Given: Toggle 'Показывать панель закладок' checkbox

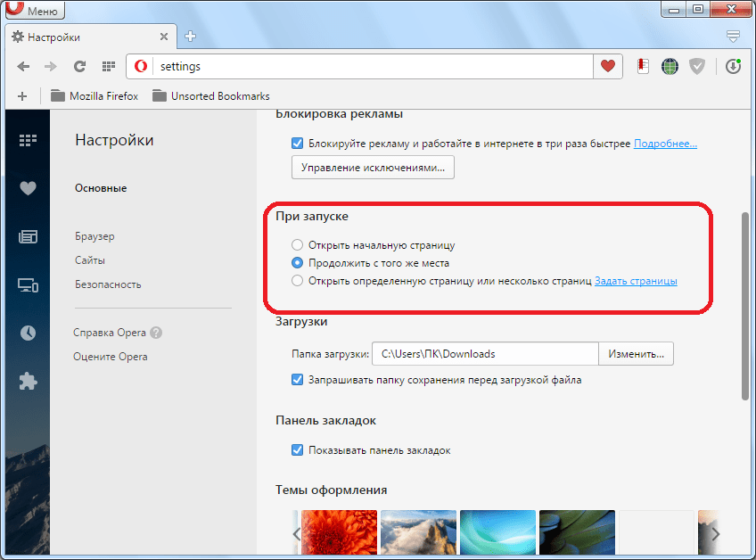Looking at the screenshot, I should (298, 450).
